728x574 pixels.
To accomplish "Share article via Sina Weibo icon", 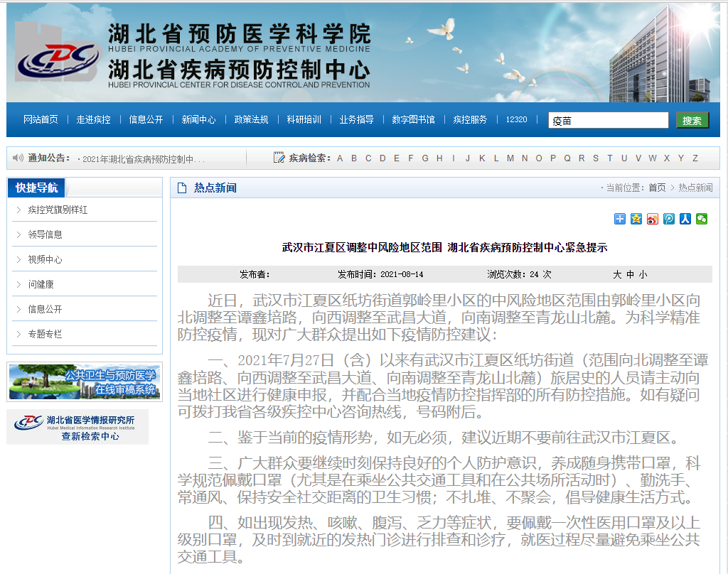I will click(653, 219).
